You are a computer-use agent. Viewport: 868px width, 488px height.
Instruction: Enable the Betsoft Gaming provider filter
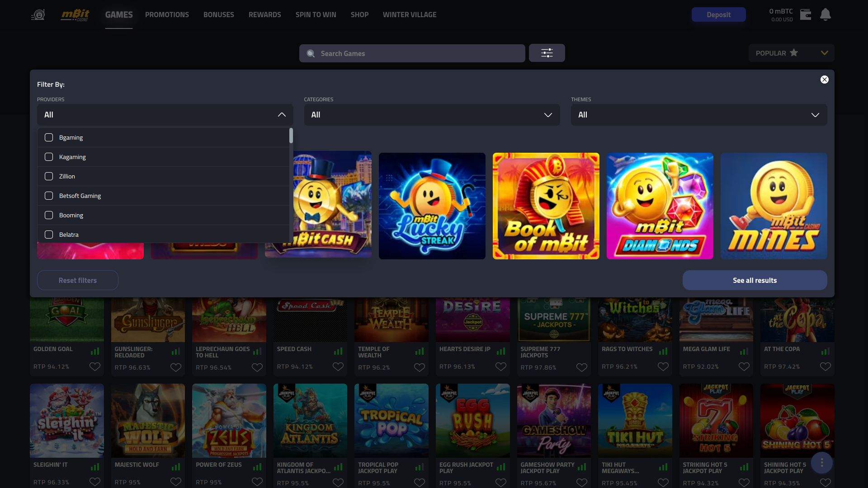(x=48, y=196)
